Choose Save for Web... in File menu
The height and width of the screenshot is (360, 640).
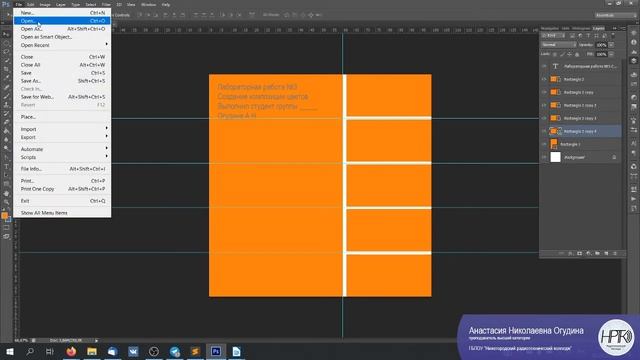[x=62, y=97]
